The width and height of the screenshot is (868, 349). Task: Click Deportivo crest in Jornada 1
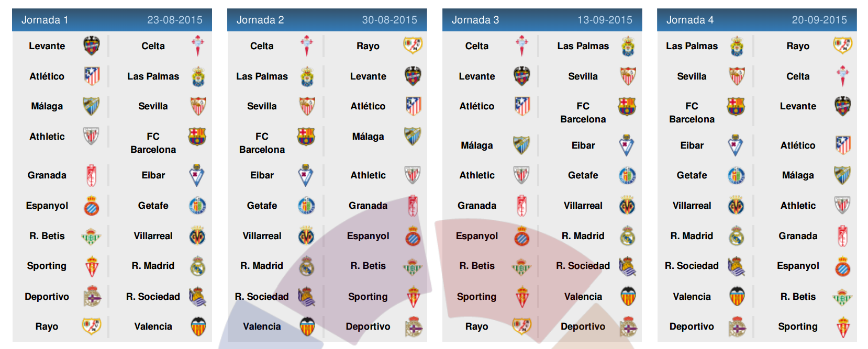click(92, 296)
